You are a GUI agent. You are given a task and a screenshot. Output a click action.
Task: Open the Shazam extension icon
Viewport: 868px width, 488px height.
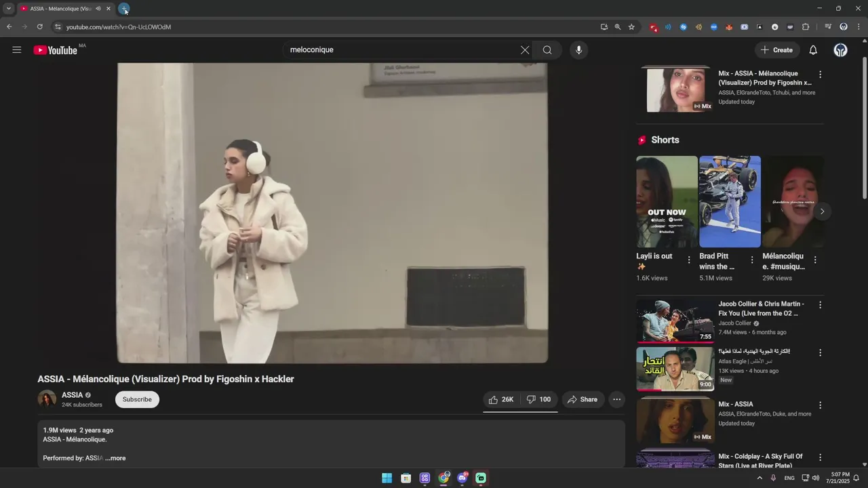click(x=684, y=27)
